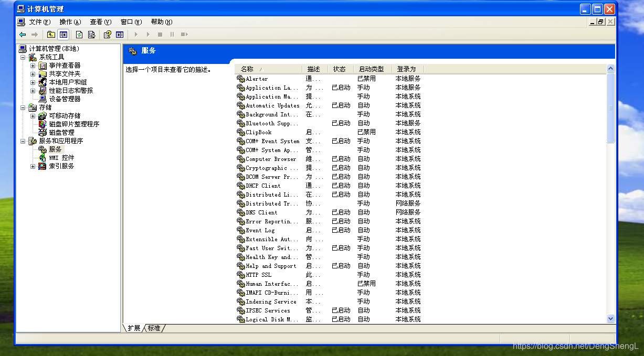Click the Stop Service square toolbar icon

(x=160, y=35)
